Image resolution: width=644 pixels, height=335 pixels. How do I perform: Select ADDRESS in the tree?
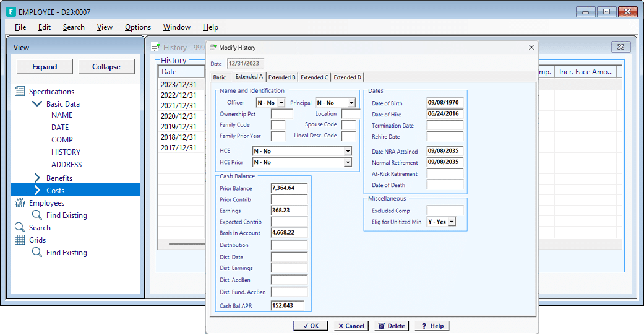pos(67,165)
